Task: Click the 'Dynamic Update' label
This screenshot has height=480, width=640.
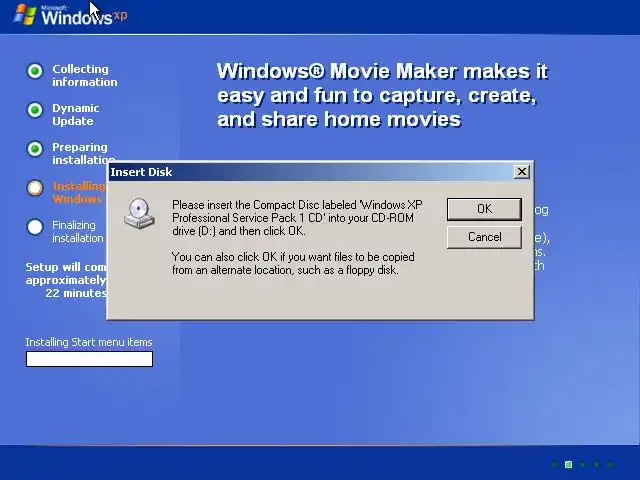Action: click(x=76, y=114)
